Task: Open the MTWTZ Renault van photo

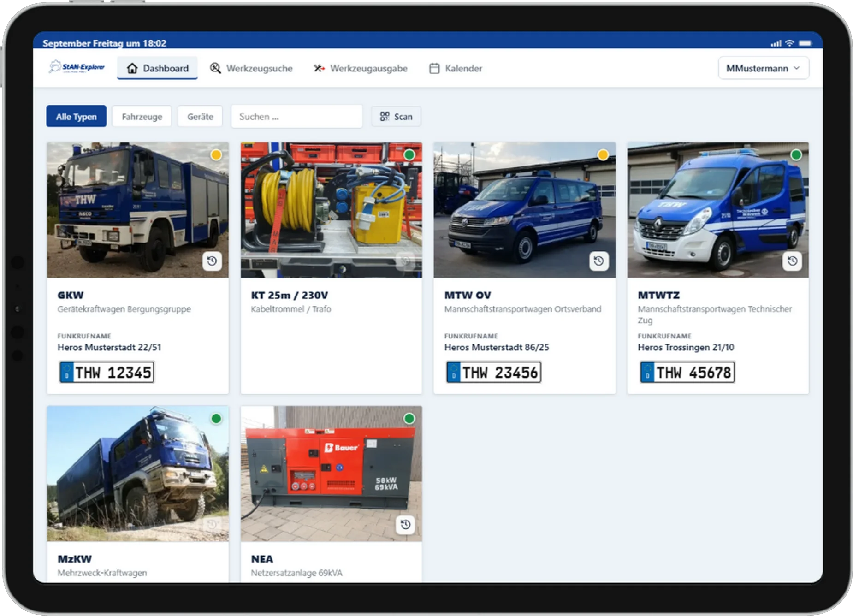Action: point(718,210)
